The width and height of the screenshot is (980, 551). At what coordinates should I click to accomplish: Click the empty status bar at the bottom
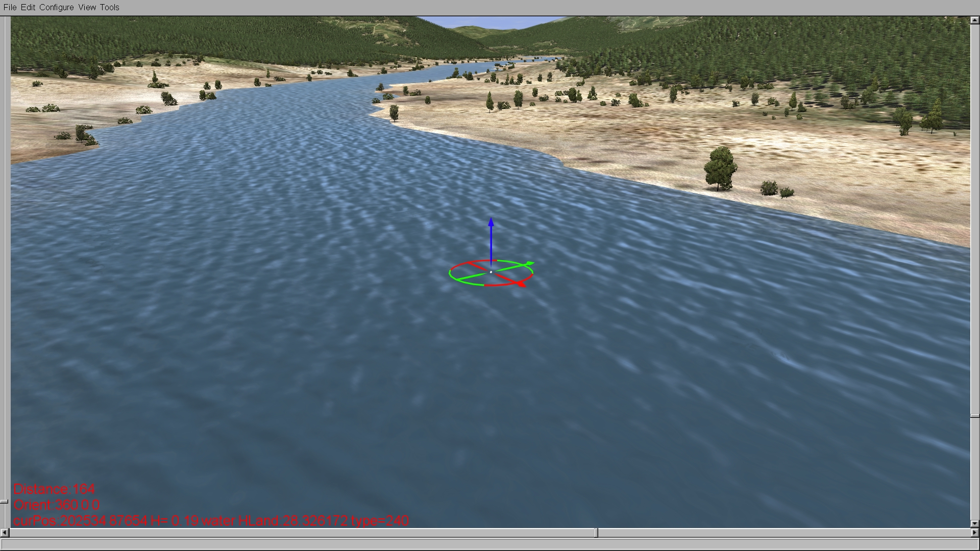pyautogui.click(x=490, y=544)
